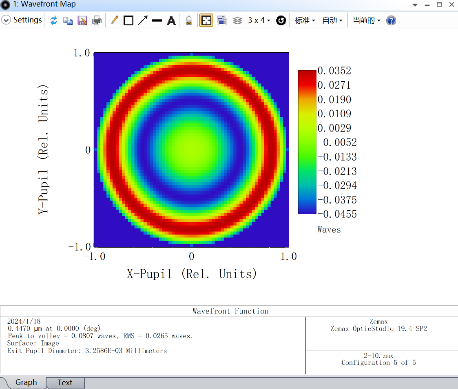Select the text label A tool
The width and height of the screenshot is (458, 389).
point(171,21)
